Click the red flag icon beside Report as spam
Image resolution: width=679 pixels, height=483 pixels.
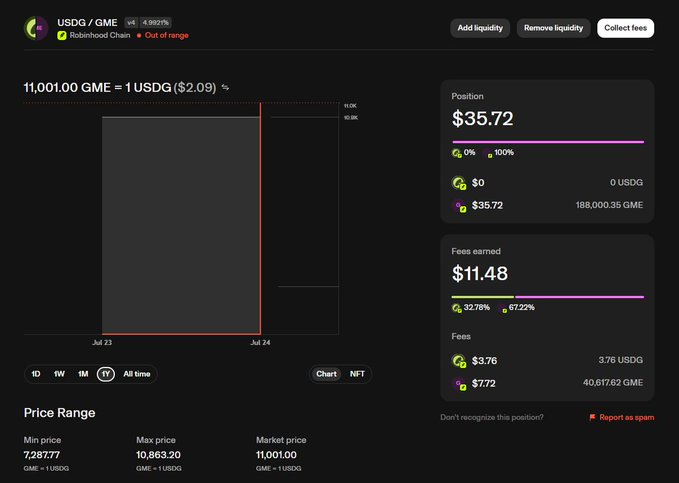592,417
